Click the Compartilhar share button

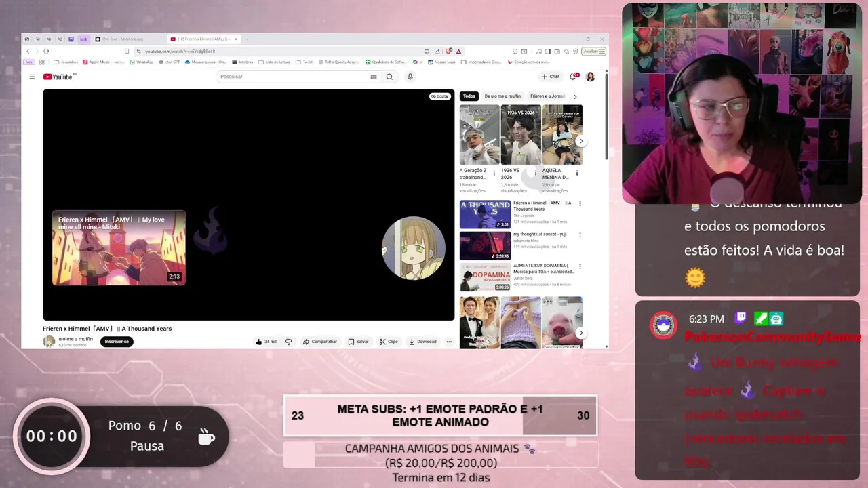pos(320,342)
